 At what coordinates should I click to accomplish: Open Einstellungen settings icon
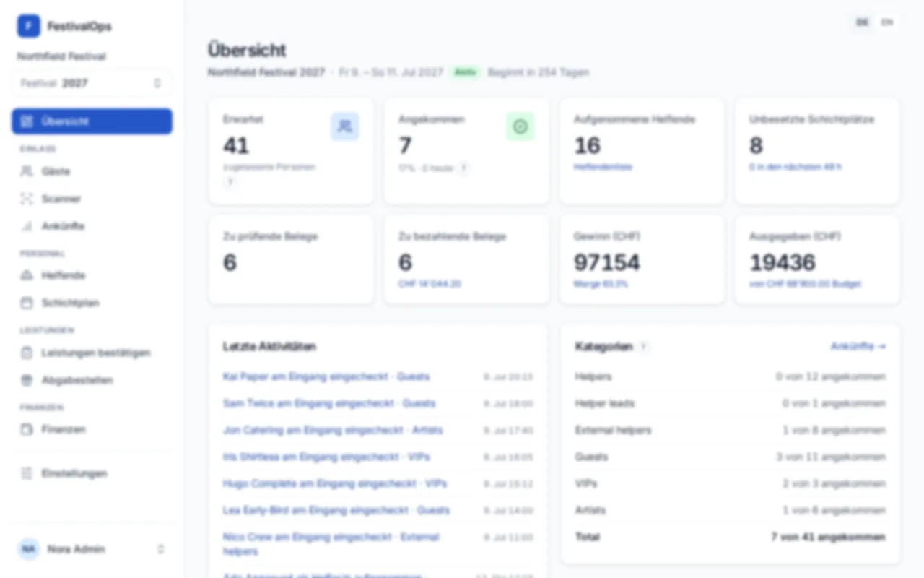[27, 473]
